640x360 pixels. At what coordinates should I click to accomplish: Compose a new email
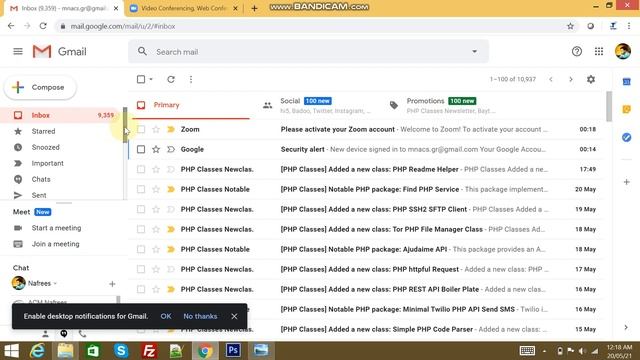[x=40, y=87]
